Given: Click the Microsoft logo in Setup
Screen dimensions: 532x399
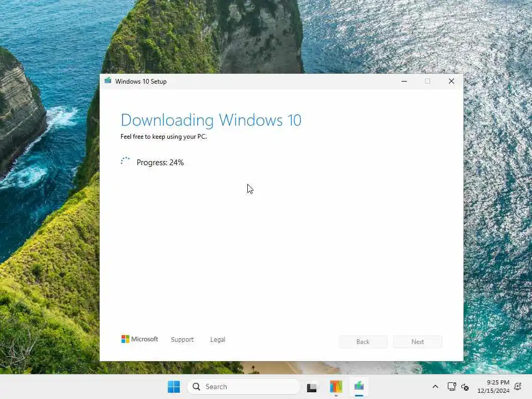Looking at the screenshot, I should [x=139, y=339].
